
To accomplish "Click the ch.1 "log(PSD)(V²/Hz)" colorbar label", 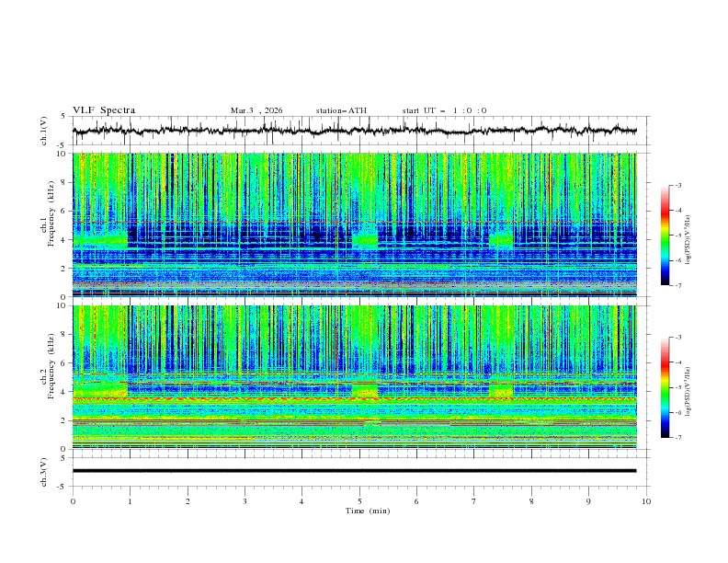I will [688, 240].
